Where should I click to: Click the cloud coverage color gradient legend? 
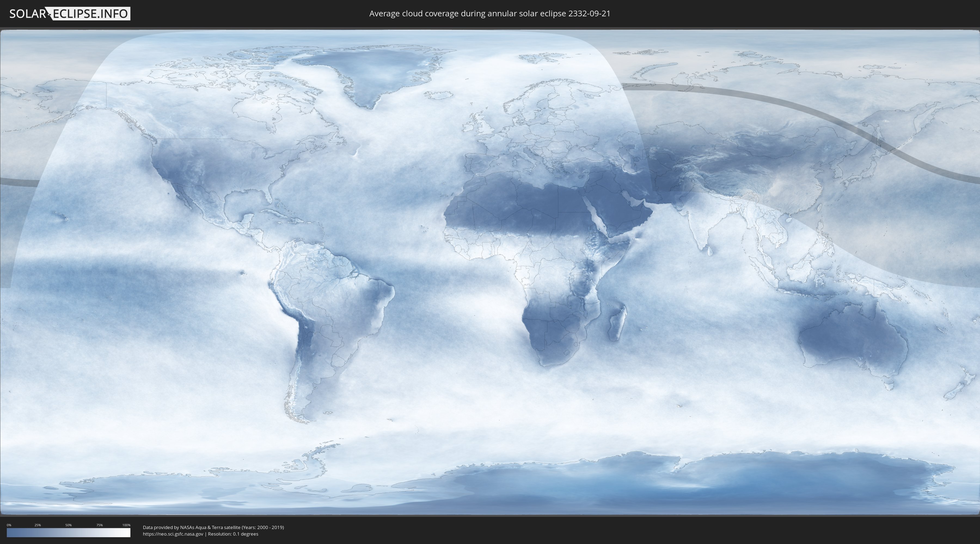(69, 533)
